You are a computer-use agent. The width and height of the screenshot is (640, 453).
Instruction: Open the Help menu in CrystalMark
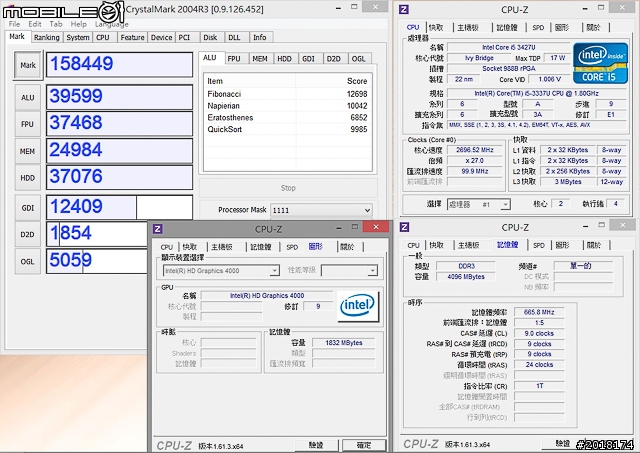coord(78,24)
